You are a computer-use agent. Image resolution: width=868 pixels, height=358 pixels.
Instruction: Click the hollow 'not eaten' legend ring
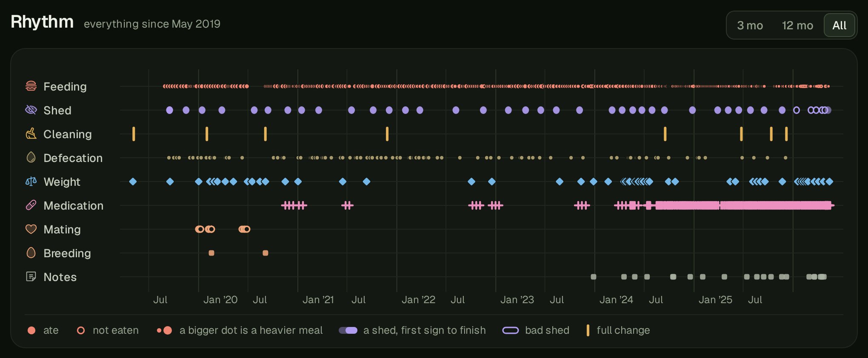coord(81,330)
